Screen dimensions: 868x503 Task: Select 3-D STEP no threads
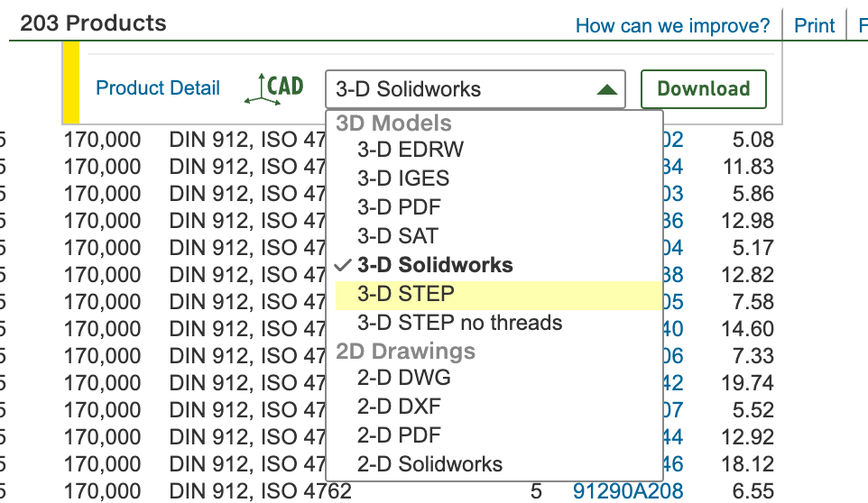coord(459,323)
